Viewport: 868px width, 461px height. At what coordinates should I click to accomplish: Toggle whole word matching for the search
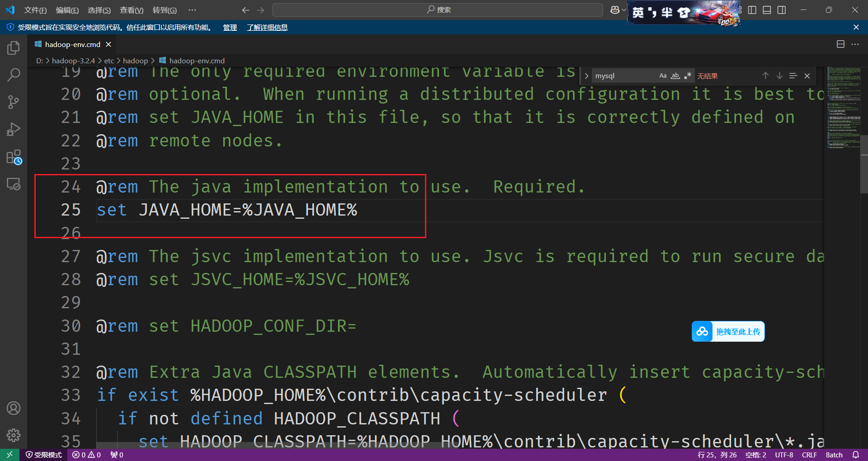675,75
